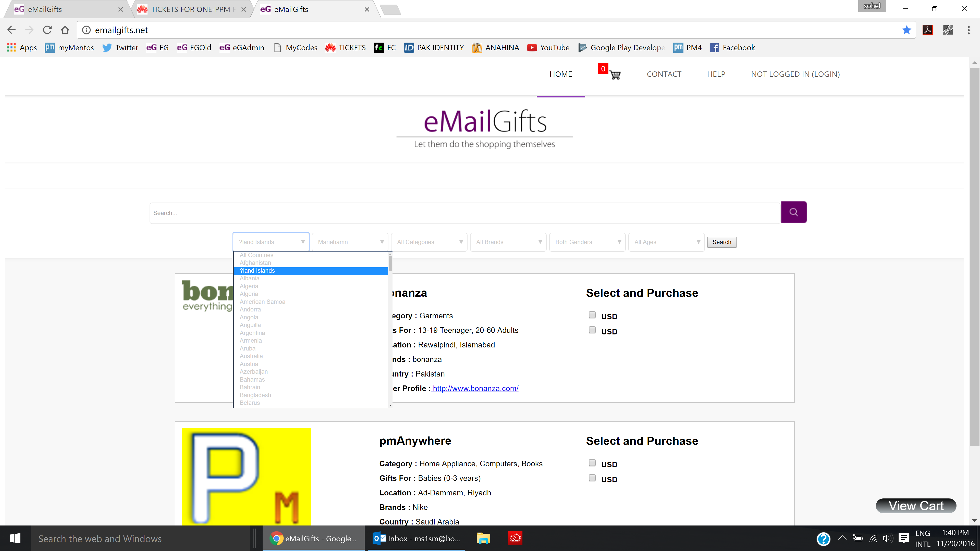
Task: Open the Adobe PDF extension icon
Action: coord(927,30)
